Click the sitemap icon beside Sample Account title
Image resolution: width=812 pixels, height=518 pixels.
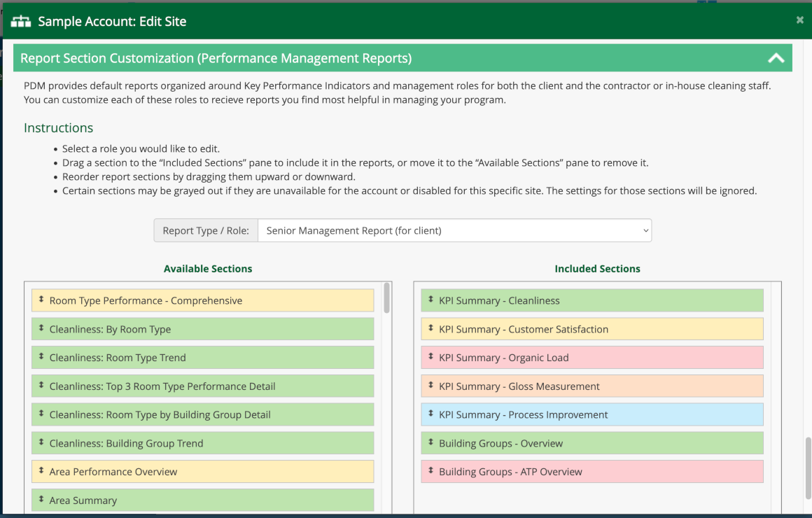[x=21, y=22]
